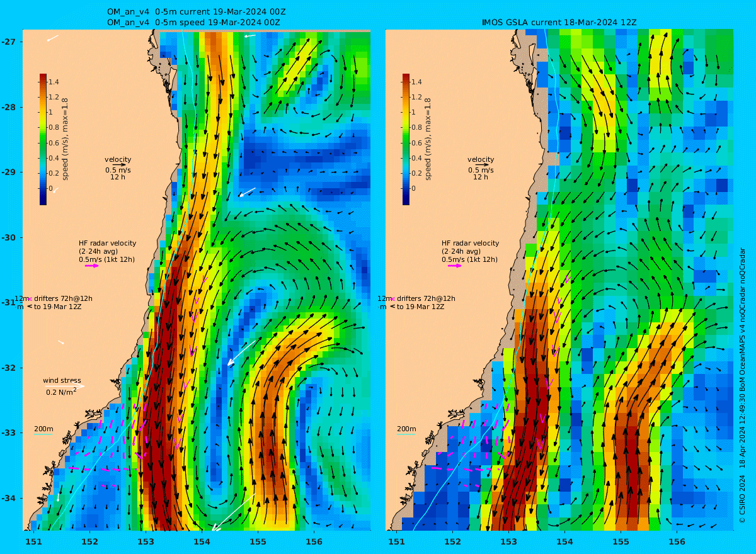Click 'drifters 72h@12h' text in the left map
This screenshot has width=756, height=554.
click(x=64, y=298)
